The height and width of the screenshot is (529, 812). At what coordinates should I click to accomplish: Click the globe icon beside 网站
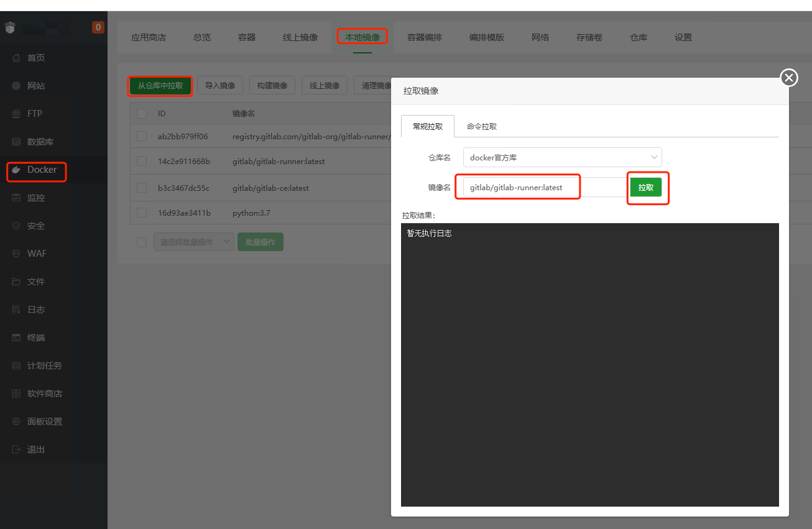tap(16, 86)
